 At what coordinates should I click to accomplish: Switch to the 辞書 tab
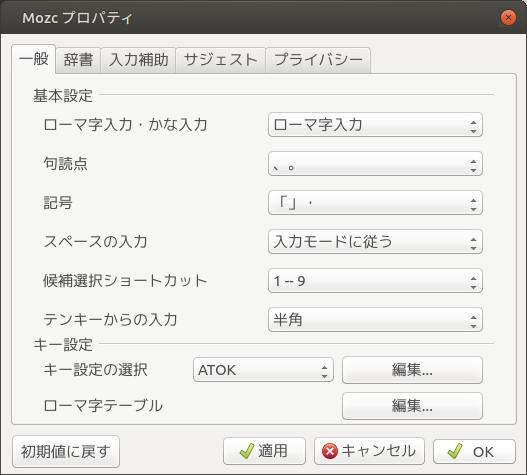[78, 60]
